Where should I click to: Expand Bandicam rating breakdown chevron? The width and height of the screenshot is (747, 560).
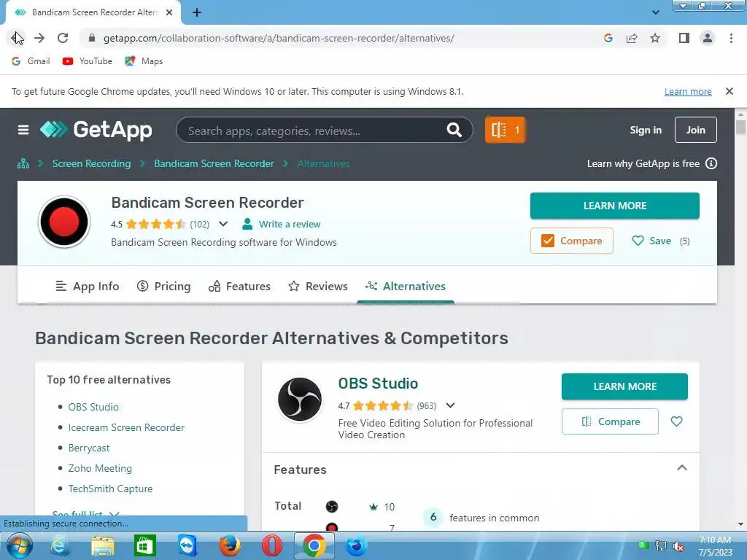pos(223,224)
